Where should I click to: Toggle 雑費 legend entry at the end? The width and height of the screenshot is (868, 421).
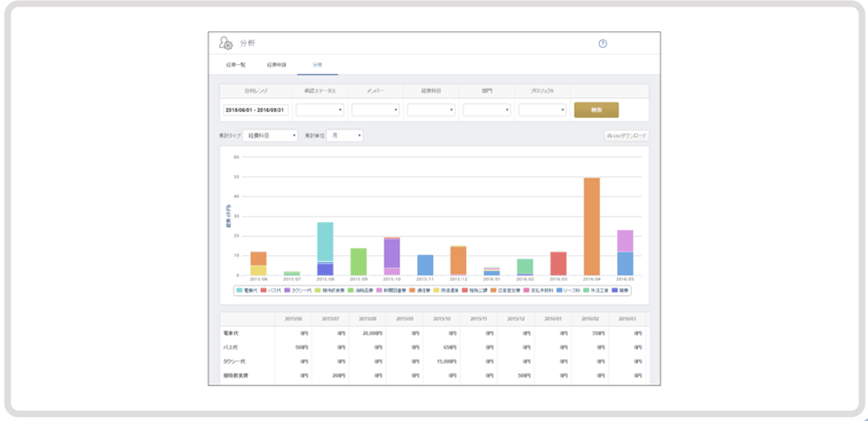click(x=620, y=290)
